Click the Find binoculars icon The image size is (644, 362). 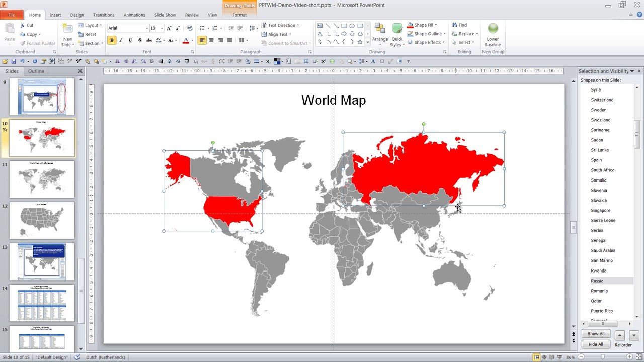pos(454,25)
